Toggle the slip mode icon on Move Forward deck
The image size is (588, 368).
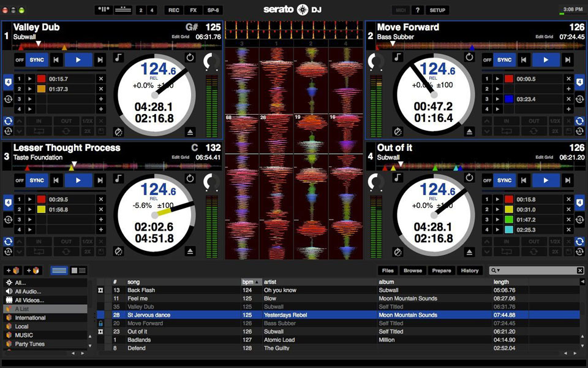[398, 132]
